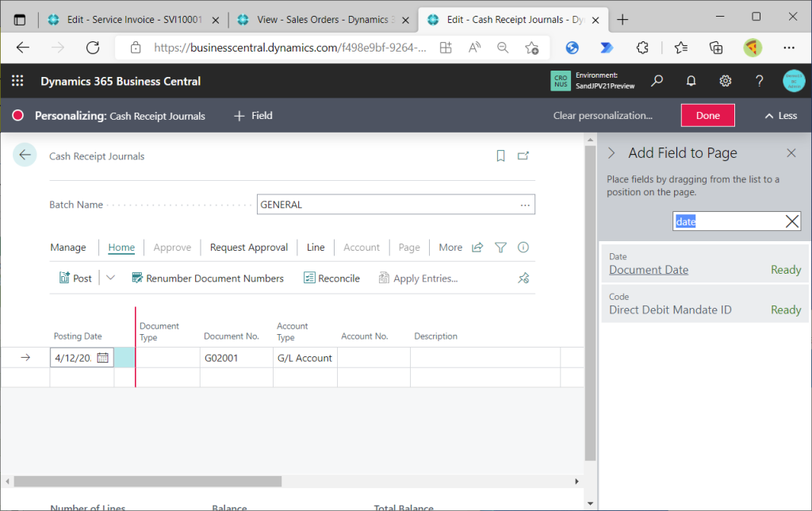Open a new browser tab
The height and width of the screenshot is (511, 812).
pyautogui.click(x=622, y=20)
